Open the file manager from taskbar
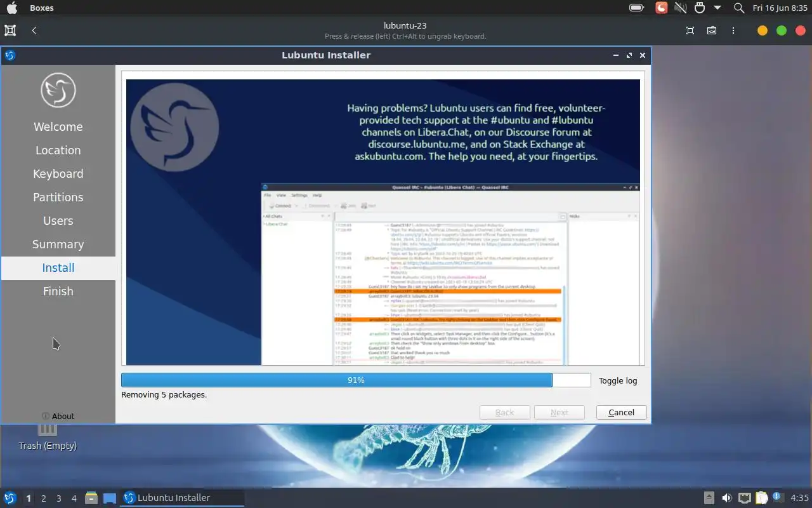 (x=91, y=498)
